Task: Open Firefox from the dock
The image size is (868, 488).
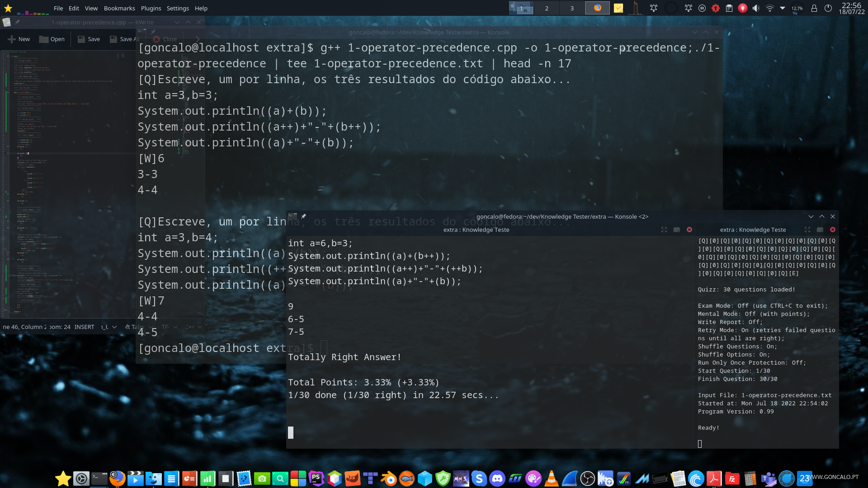Action: pos(118,478)
